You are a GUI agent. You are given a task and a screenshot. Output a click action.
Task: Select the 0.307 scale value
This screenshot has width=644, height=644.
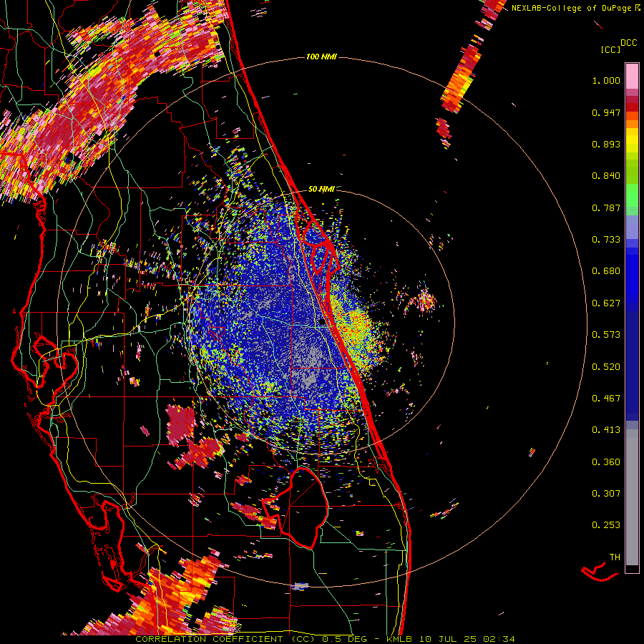coord(606,494)
